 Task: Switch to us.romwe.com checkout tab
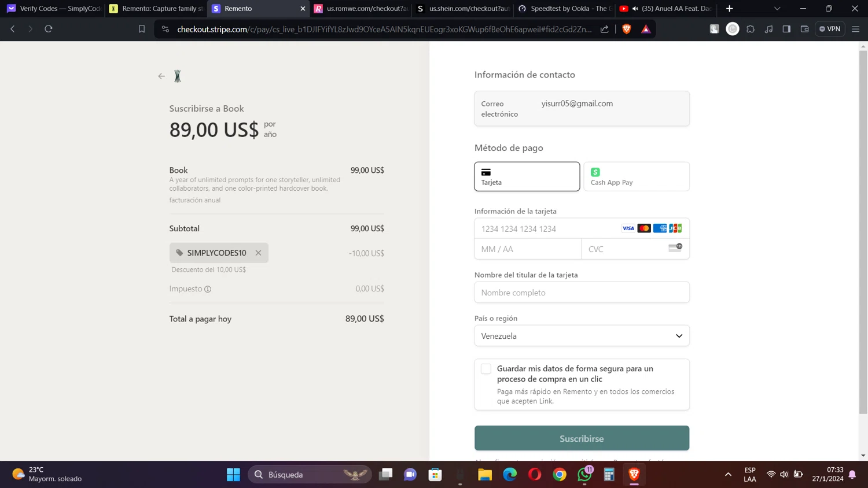click(x=361, y=9)
